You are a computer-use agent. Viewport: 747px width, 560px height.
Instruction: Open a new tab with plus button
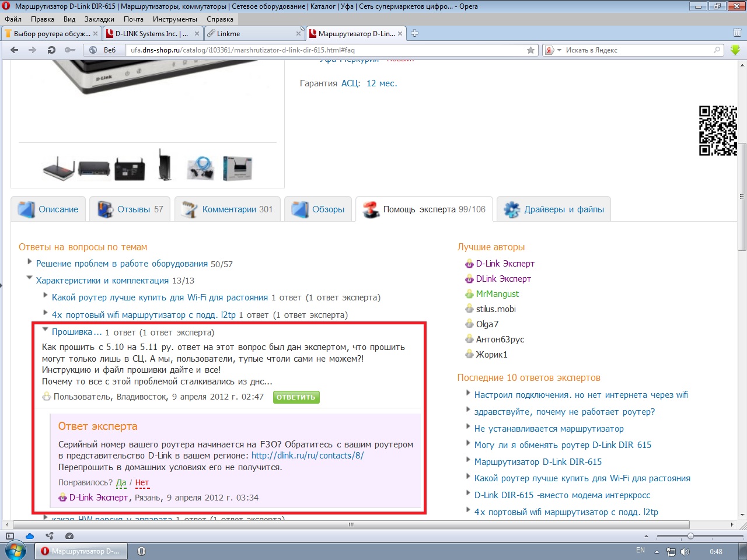(414, 33)
